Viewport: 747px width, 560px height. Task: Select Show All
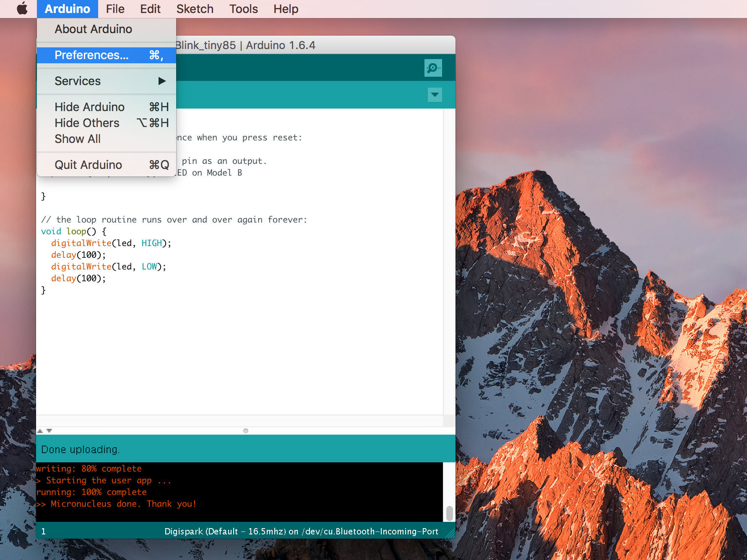107,139
